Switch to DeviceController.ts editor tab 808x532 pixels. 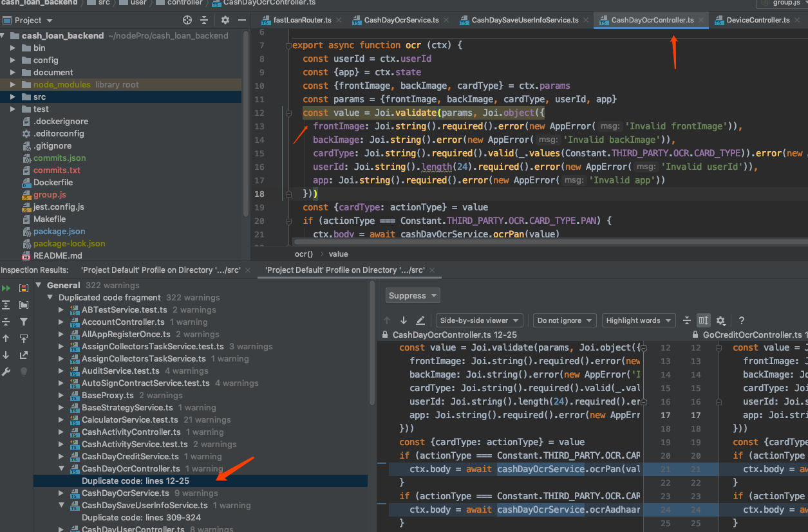pos(758,21)
